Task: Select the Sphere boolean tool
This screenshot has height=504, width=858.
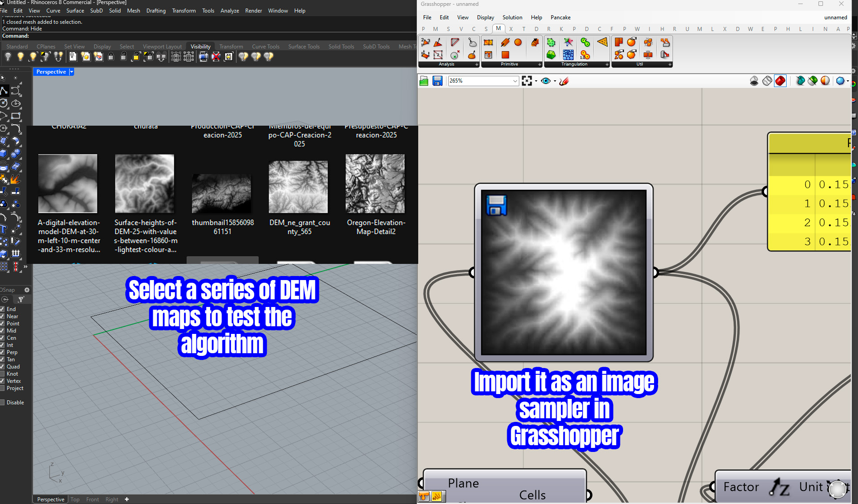Action: click(16, 153)
